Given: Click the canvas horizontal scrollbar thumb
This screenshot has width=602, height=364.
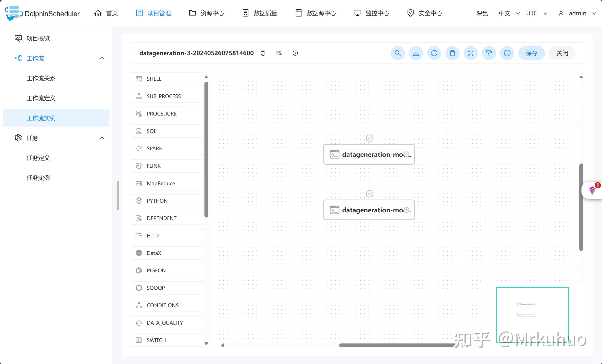Looking at the screenshot, I should [x=396, y=345].
